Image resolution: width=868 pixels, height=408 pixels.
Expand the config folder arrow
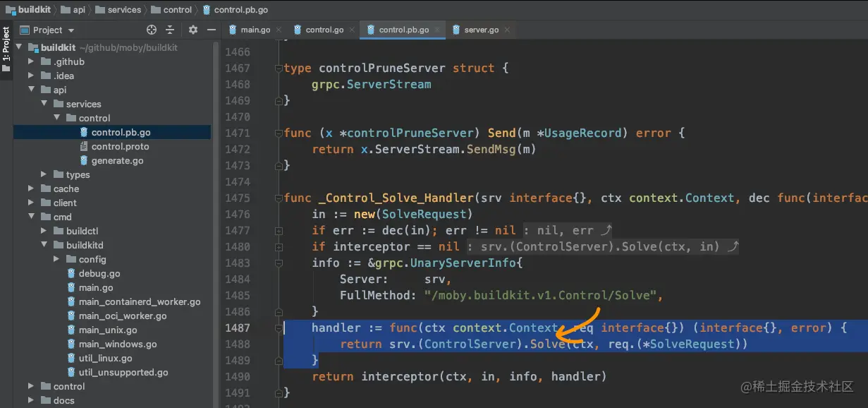(x=56, y=260)
